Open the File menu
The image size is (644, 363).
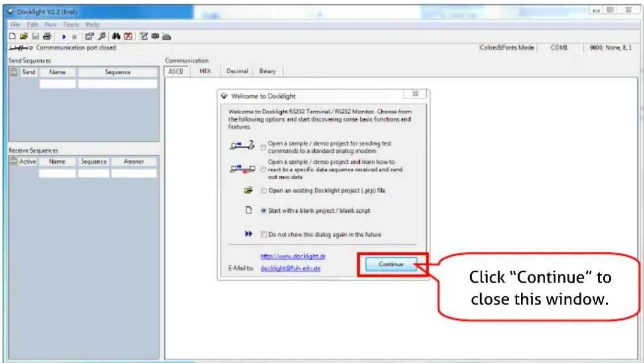point(14,24)
